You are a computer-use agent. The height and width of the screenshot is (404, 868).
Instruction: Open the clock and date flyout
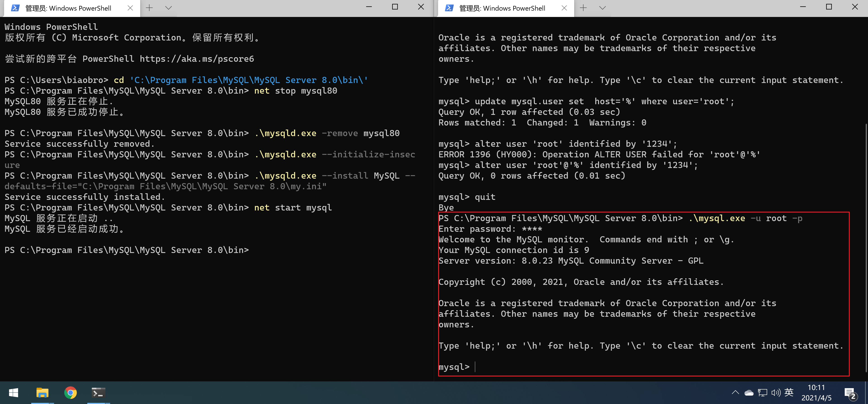816,392
